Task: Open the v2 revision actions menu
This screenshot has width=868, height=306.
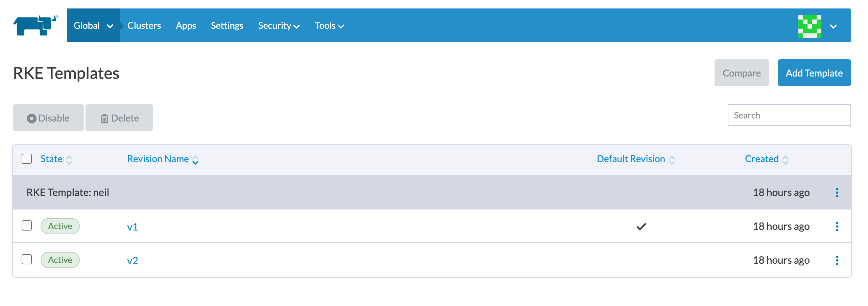Action: pos(837,260)
